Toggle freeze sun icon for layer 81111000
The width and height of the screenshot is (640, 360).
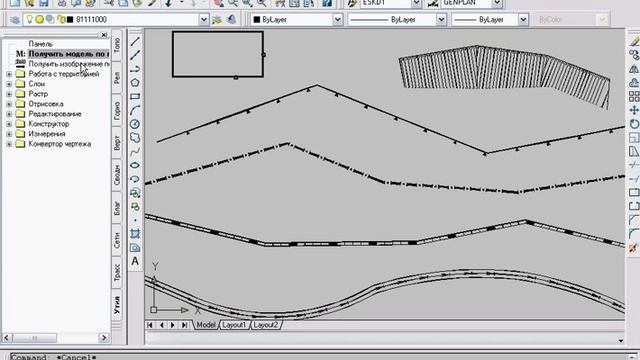point(39,20)
